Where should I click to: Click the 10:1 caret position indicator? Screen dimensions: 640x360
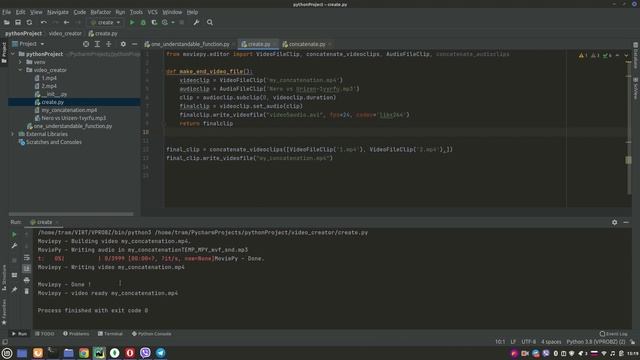500,342
